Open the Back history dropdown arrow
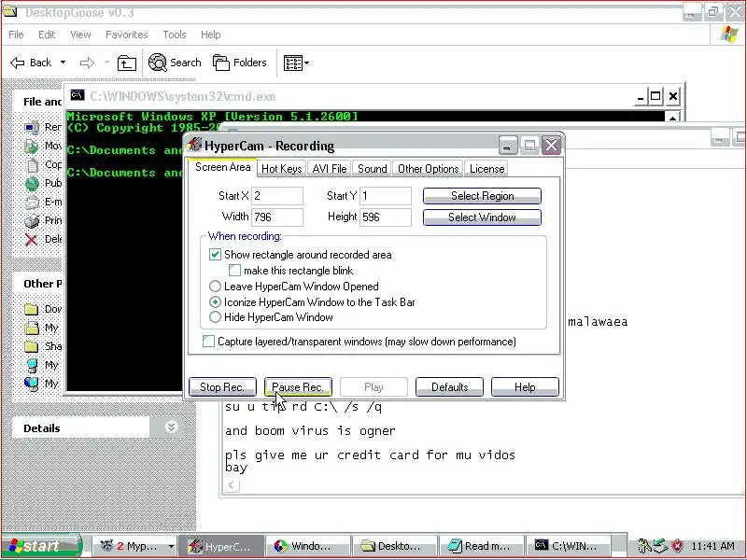The image size is (747, 560). 63,63
